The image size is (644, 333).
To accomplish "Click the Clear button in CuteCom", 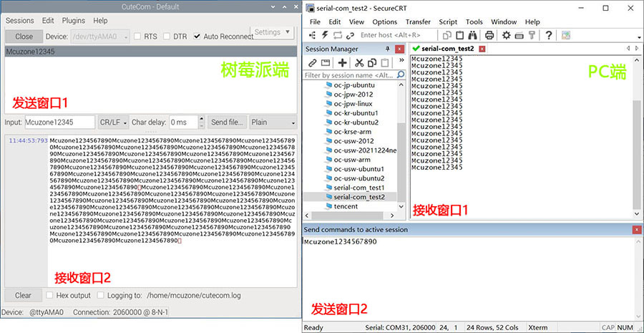I will 23,295.
